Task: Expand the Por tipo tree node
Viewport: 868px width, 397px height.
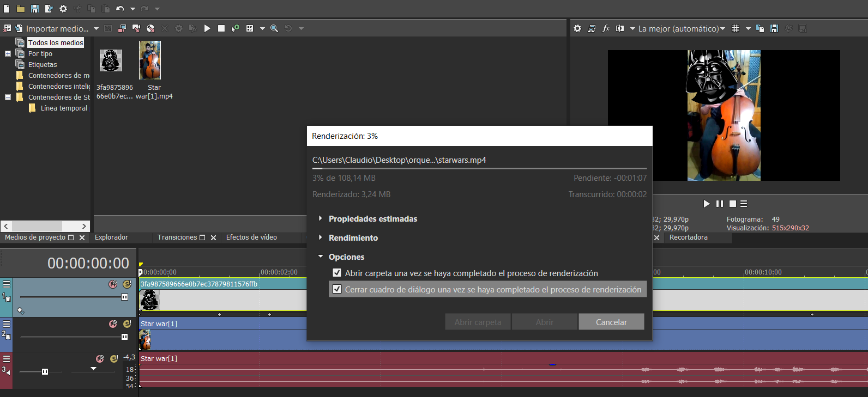Action: point(8,53)
